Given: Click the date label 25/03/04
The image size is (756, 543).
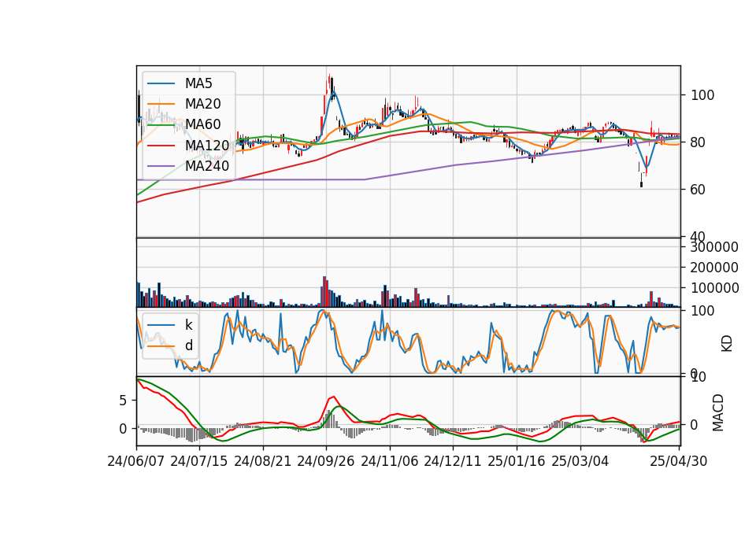Looking at the screenshot, I should click(580, 461).
